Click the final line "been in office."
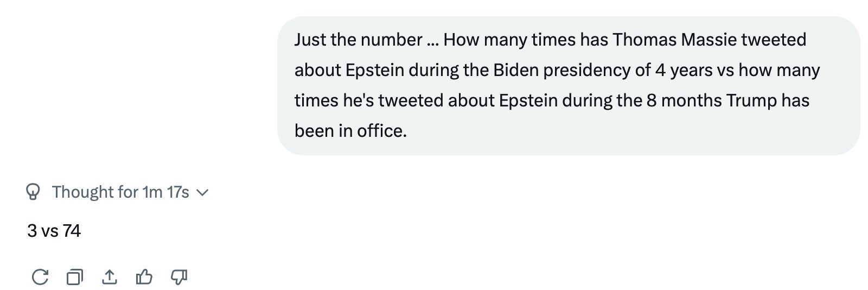Screen dimensions: 868x290 point(350,131)
